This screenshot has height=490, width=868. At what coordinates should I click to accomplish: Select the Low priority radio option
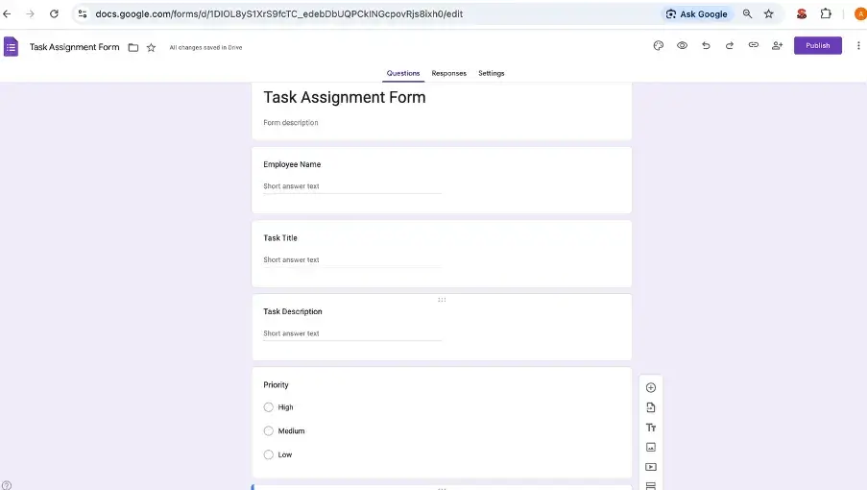tap(269, 454)
